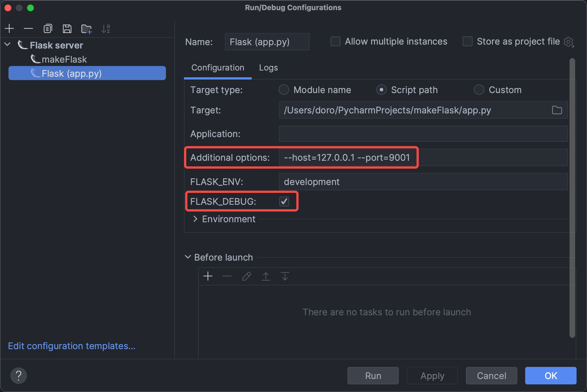This screenshot has height=392, width=587.
Task: Collapse the Flask server tree node
Action: [8, 45]
